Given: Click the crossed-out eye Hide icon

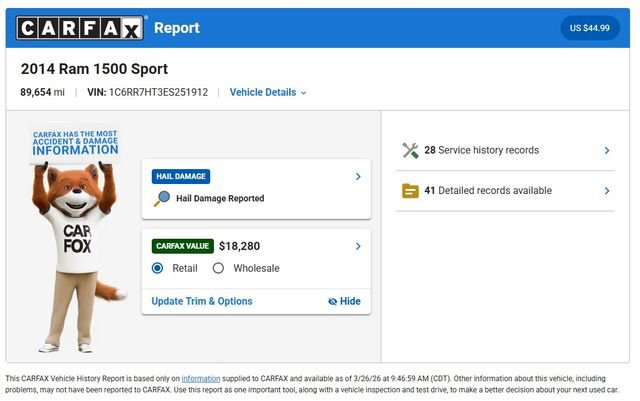Looking at the screenshot, I should pyautogui.click(x=333, y=301).
